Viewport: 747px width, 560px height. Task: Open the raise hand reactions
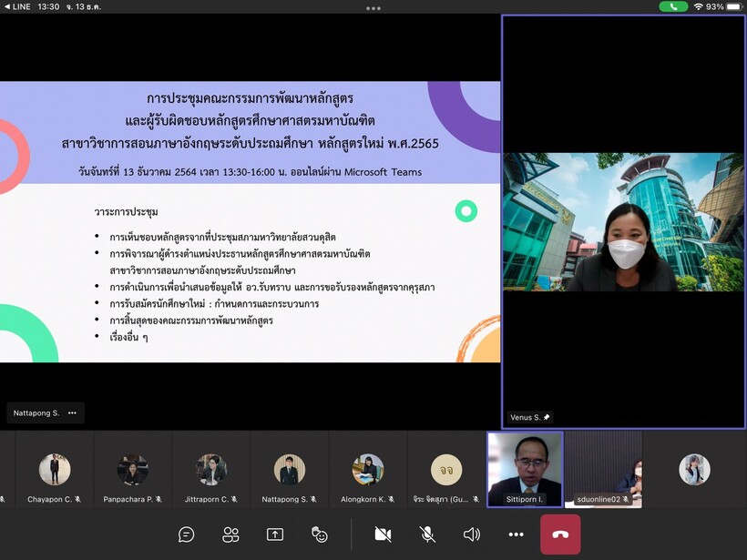point(319,535)
